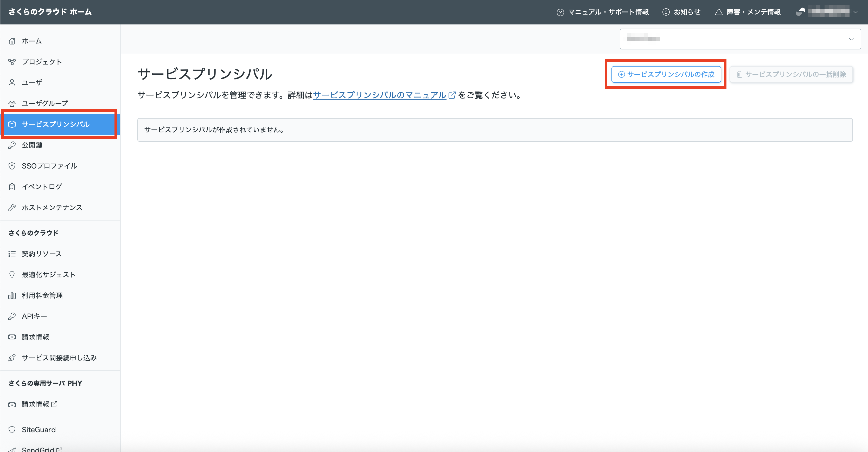Click the event log clipboard icon

click(12, 187)
